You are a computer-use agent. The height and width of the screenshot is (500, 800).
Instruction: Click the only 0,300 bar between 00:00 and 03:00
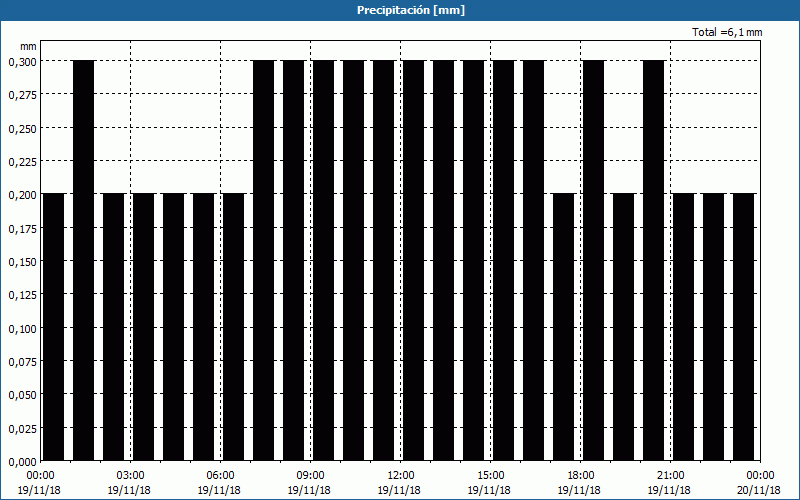click(x=84, y=261)
